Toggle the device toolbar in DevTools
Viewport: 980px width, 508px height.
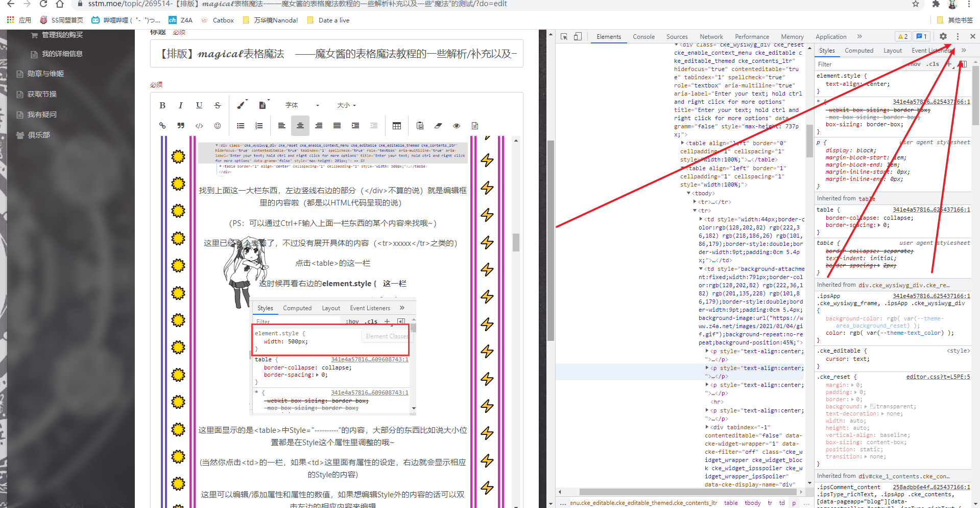pos(578,37)
